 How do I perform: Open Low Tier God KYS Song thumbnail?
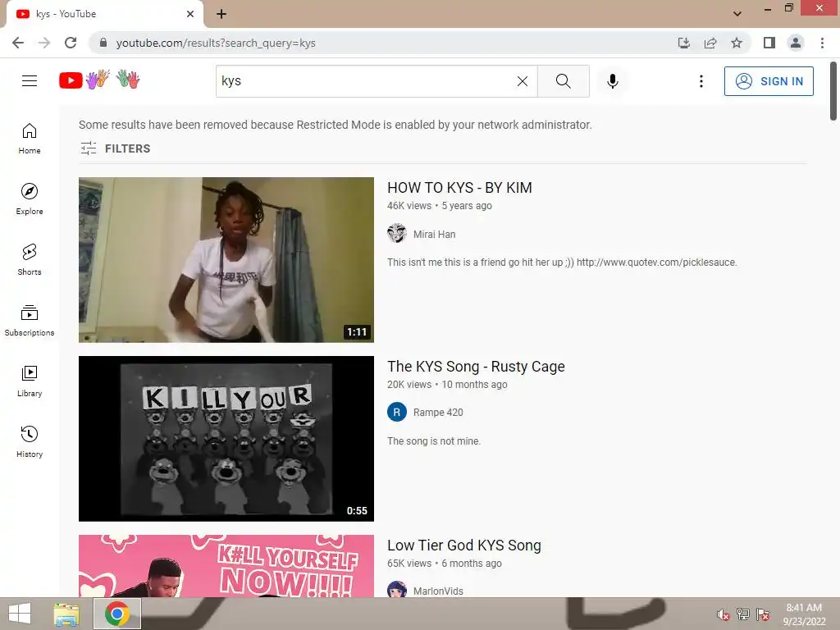click(226, 566)
